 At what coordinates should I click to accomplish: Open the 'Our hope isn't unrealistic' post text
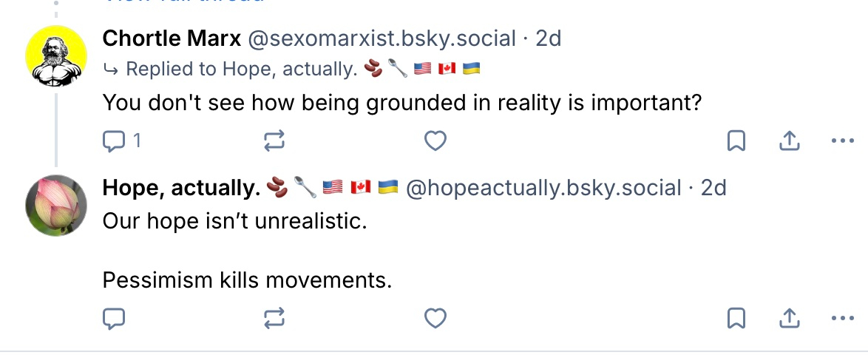(x=234, y=220)
